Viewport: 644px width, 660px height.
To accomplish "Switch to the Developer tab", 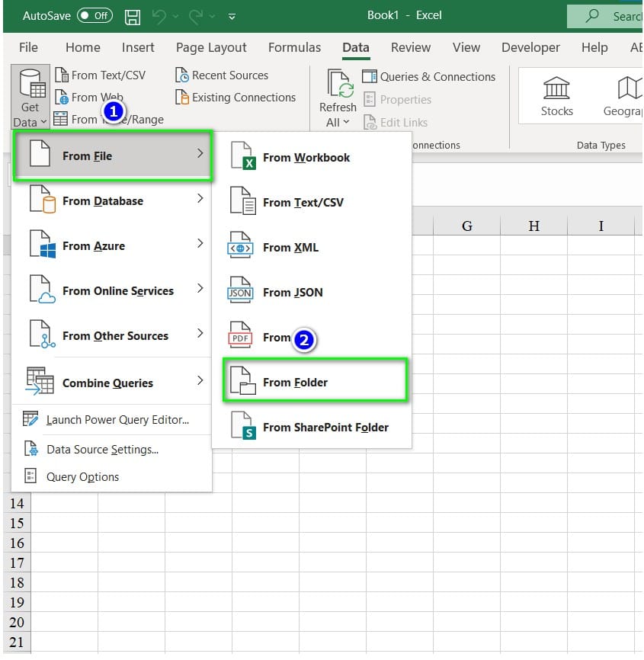I will pos(530,47).
